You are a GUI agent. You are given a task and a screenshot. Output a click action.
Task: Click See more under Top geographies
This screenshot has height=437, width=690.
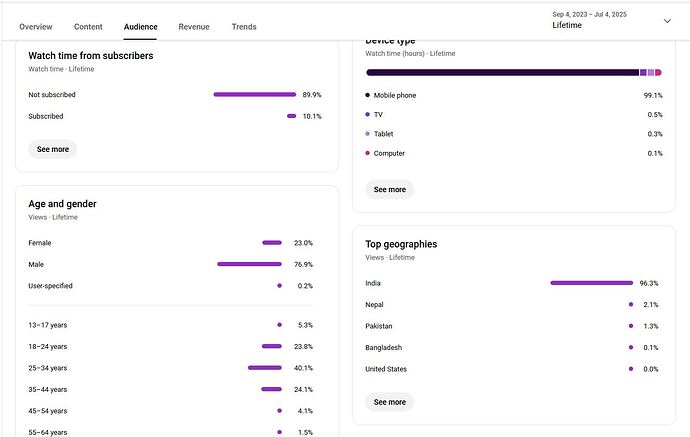coord(389,402)
